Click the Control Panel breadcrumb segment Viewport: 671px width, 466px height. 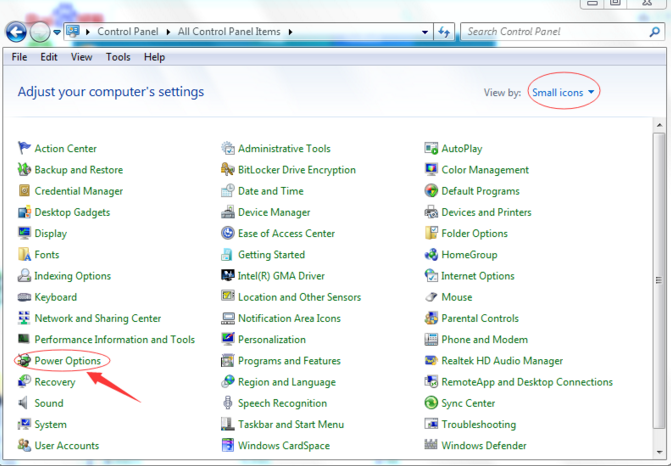click(128, 32)
